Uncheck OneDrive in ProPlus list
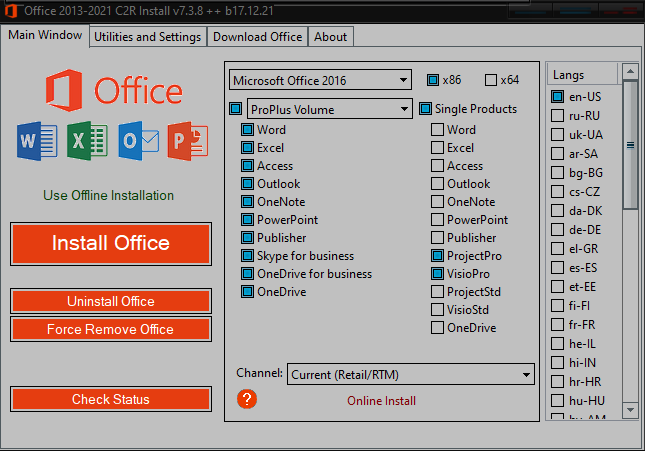This screenshot has width=645, height=451. pos(247,292)
